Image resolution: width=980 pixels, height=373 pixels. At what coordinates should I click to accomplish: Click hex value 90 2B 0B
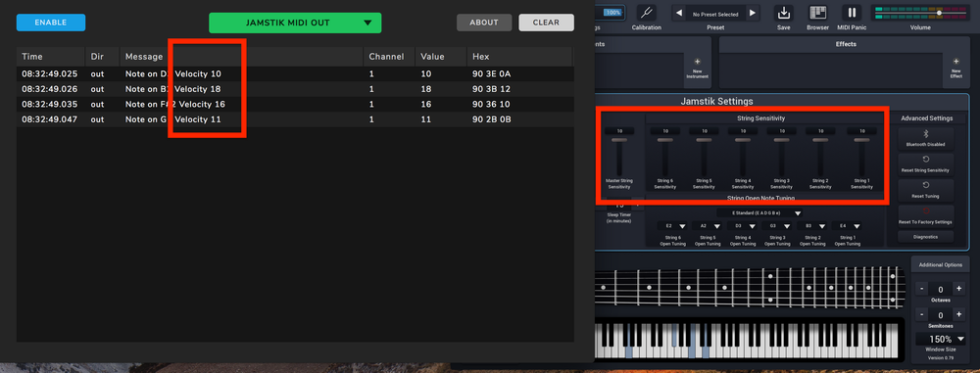(x=492, y=118)
